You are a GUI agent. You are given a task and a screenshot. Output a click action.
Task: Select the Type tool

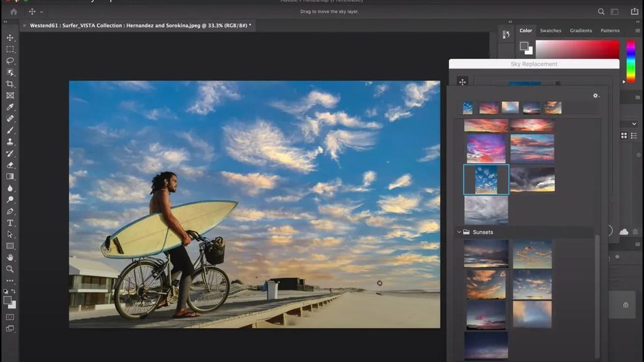pos(9,222)
